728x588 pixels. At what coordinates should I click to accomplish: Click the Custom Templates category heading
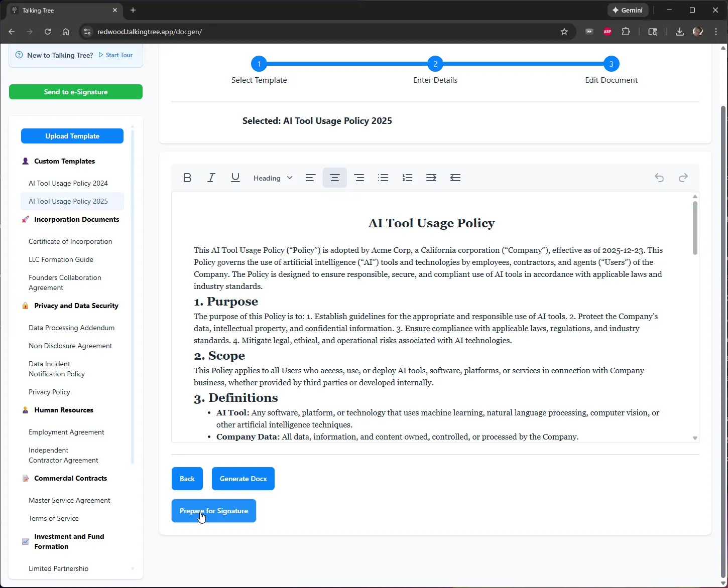(x=64, y=161)
